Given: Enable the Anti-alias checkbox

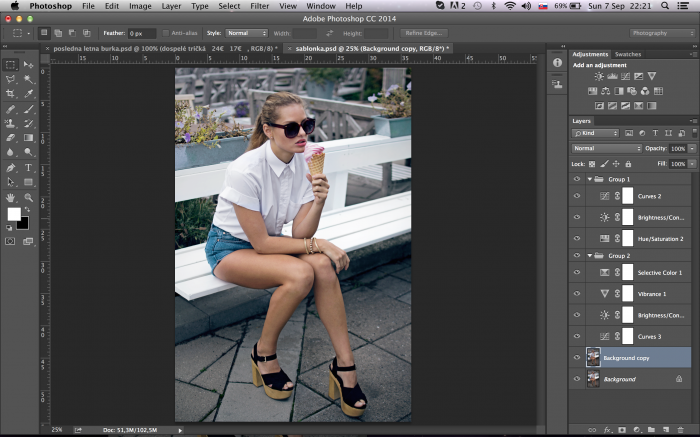Looking at the screenshot, I should point(166,33).
